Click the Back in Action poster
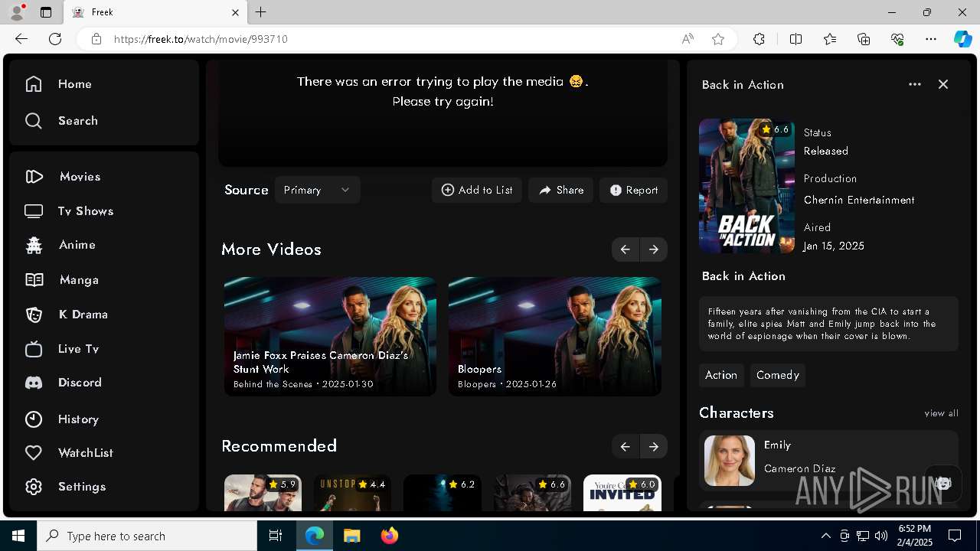980x551 pixels. [746, 186]
